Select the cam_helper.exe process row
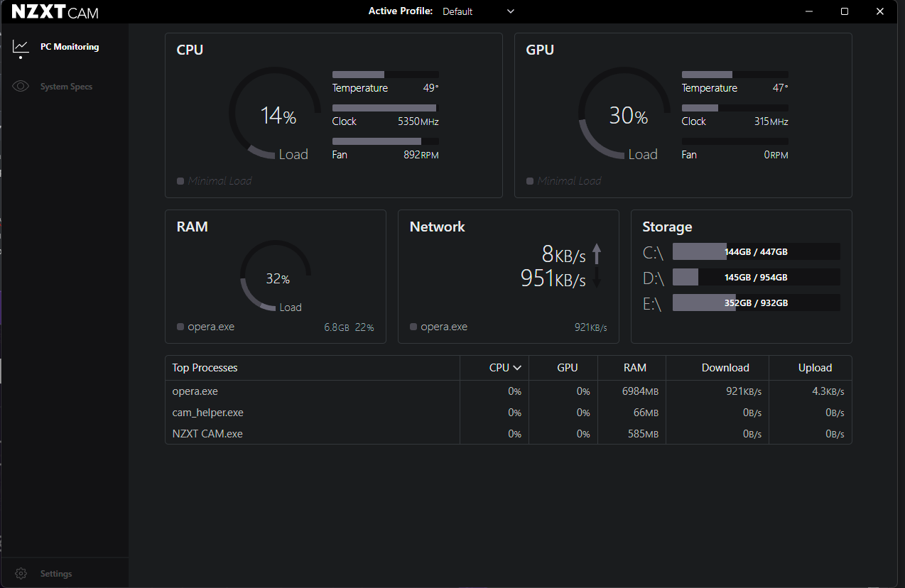The height and width of the screenshot is (588, 905). tap(508, 413)
